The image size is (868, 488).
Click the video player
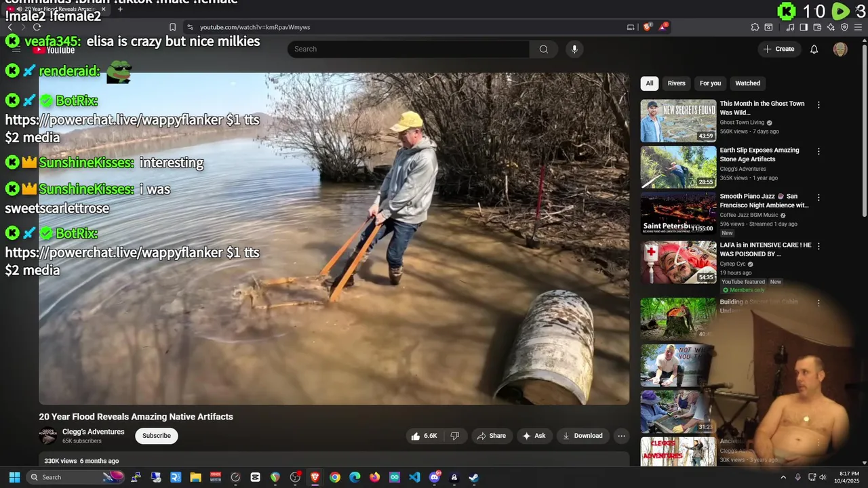[x=334, y=239]
